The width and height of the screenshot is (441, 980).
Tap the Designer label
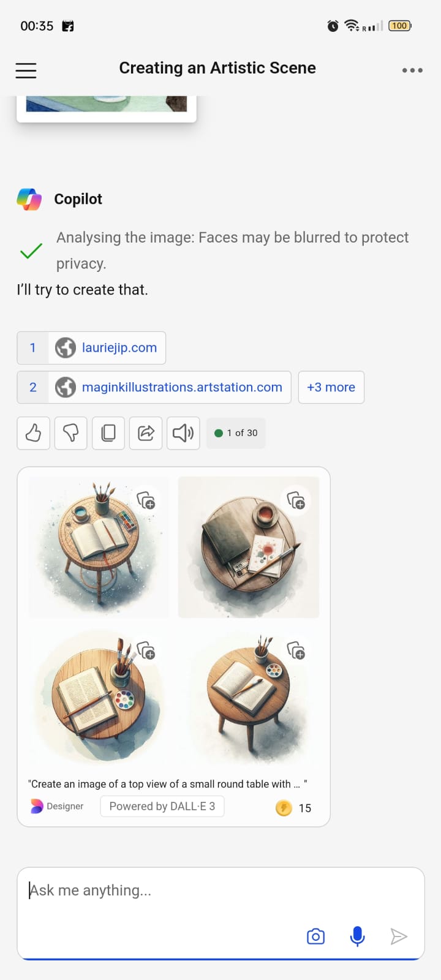65,807
